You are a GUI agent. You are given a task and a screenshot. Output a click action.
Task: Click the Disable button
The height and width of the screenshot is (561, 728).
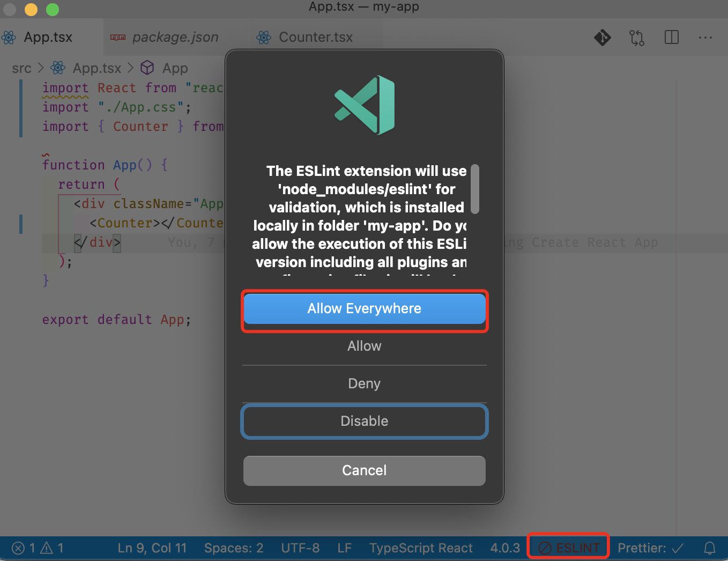click(x=365, y=421)
